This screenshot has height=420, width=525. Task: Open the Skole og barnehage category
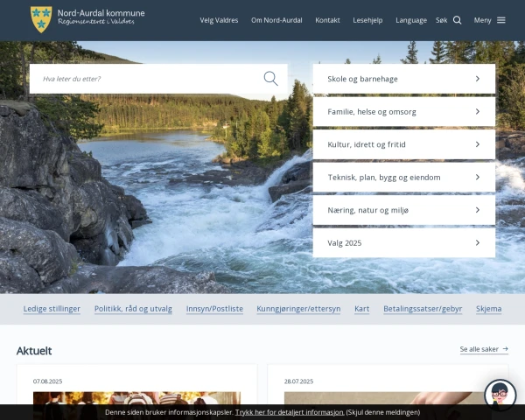click(403, 79)
